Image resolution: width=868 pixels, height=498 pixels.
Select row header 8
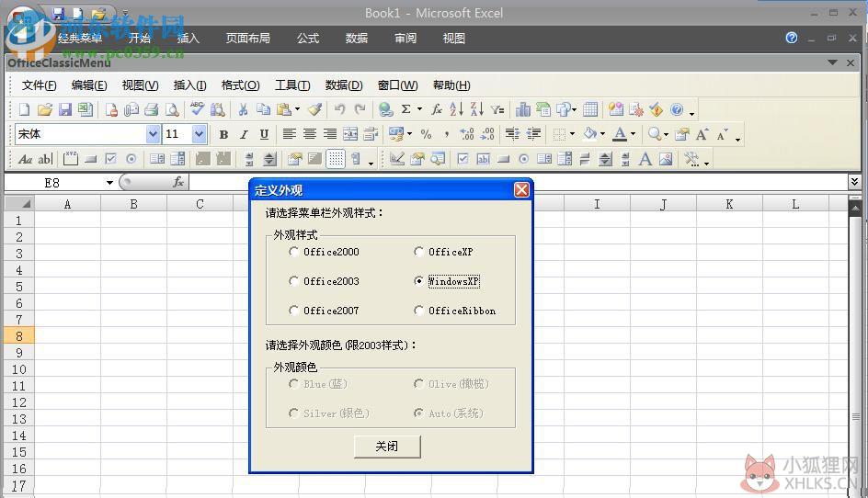(x=18, y=336)
